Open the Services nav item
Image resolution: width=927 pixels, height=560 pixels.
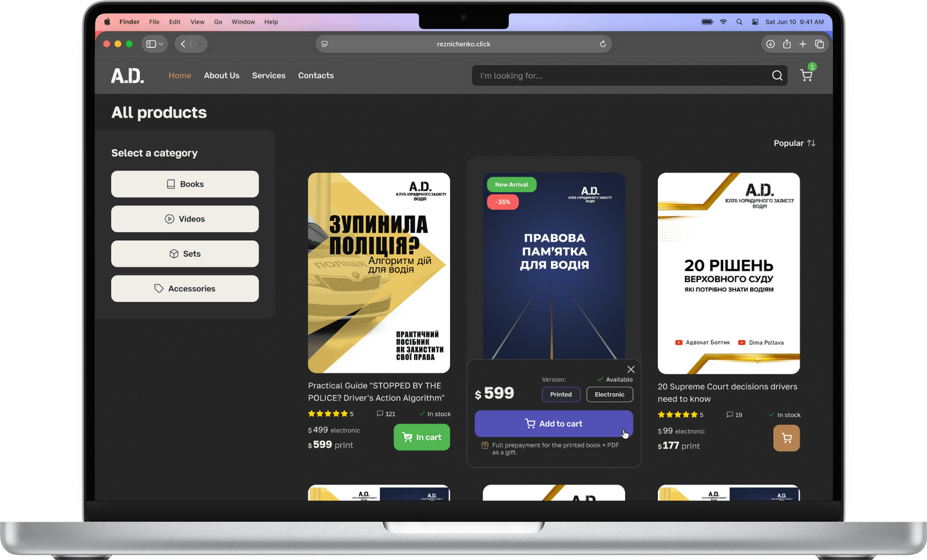(x=268, y=75)
